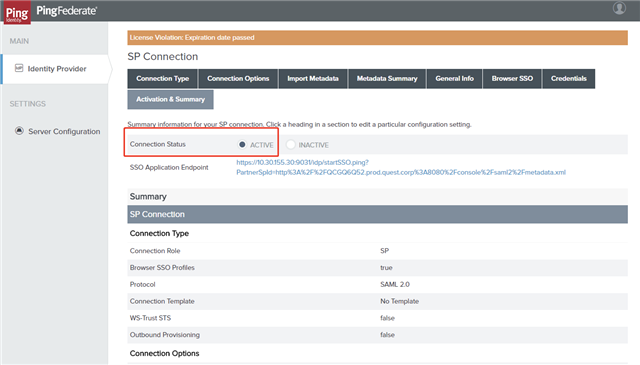Click the Connection Template row label

click(x=162, y=301)
